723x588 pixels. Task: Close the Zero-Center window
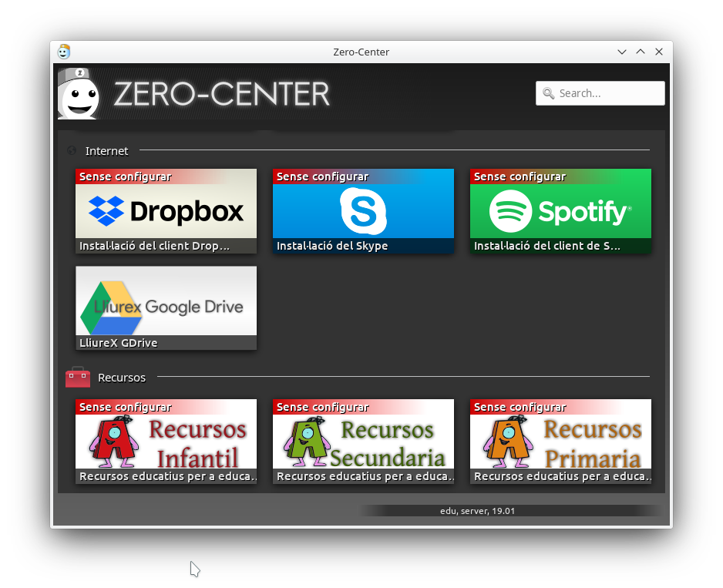[x=659, y=52]
